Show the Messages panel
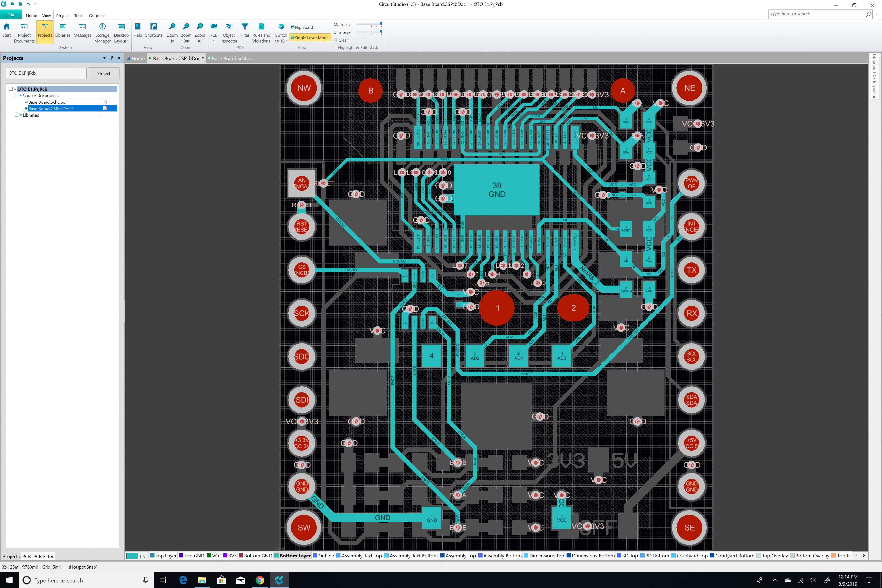This screenshot has height=588, width=882. tap(82, 30)
